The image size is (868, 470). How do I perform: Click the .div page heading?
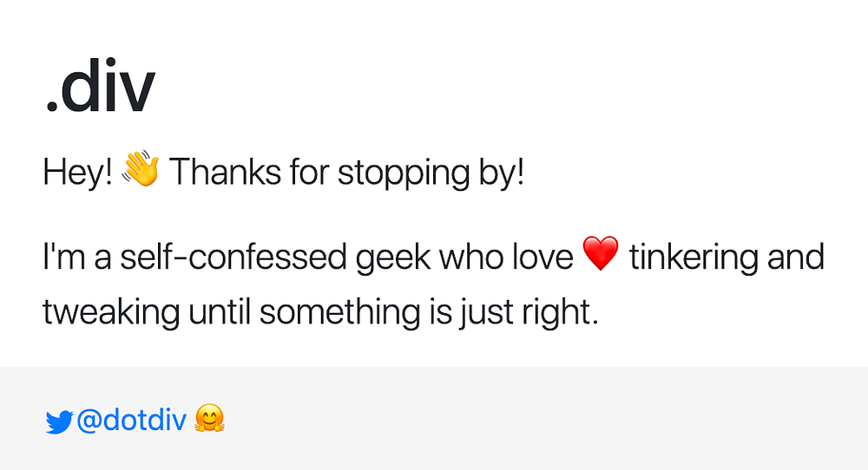[x=99, y=88]
